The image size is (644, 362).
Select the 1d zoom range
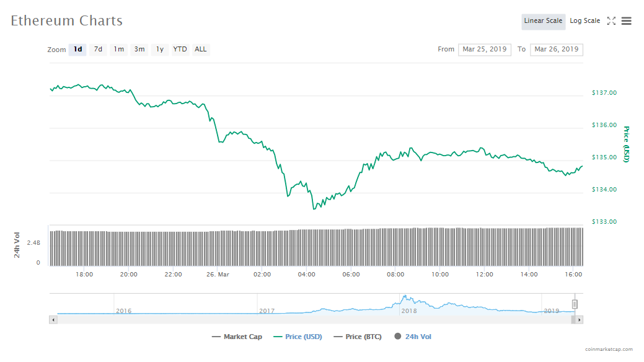(77, 50)
